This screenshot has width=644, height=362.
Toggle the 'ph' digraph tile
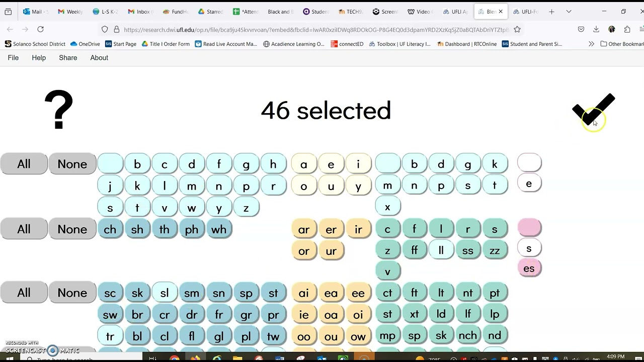(x=192, y=229)
